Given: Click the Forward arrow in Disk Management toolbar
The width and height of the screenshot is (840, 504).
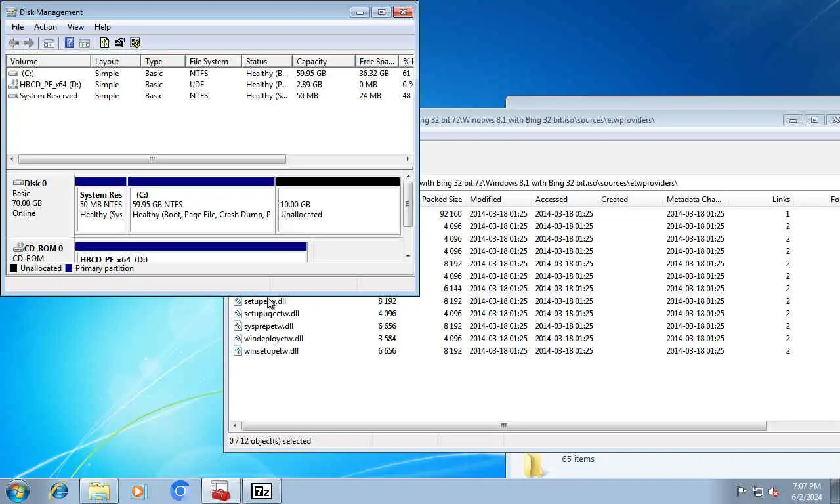Looking at the screenshot, I should [29, 43].
